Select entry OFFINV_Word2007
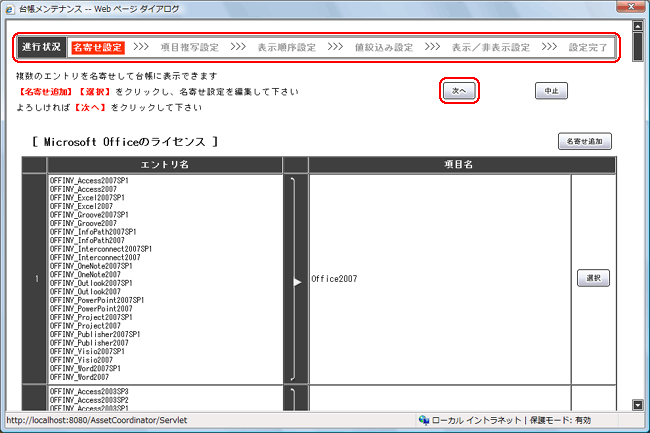The image size is (650, 433). tap(79, 377)
